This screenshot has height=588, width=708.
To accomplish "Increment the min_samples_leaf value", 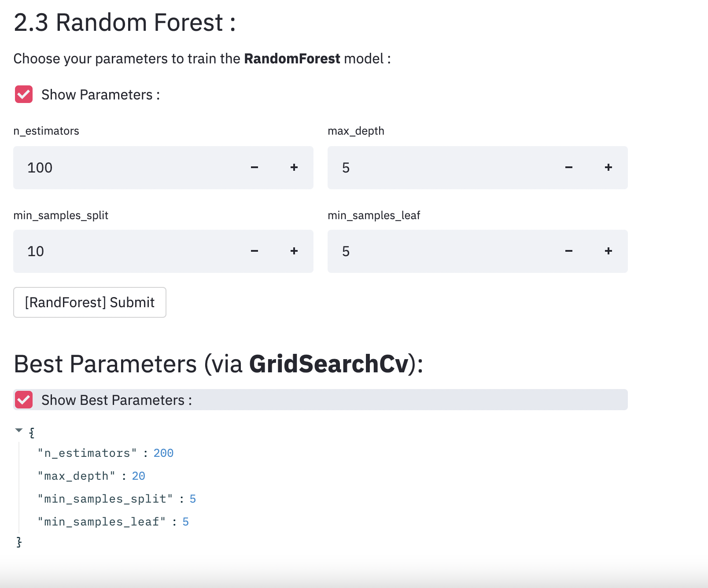I will pos(608,251).
